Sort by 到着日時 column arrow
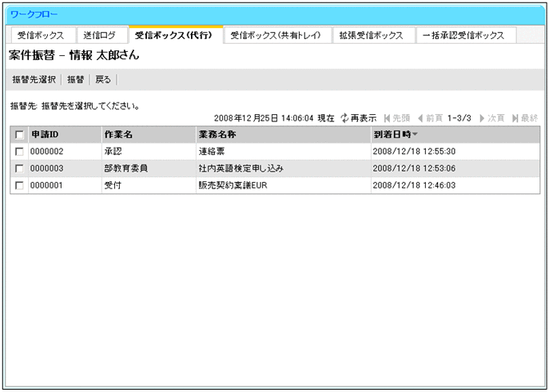549x392 pixels. pos(415,134)
